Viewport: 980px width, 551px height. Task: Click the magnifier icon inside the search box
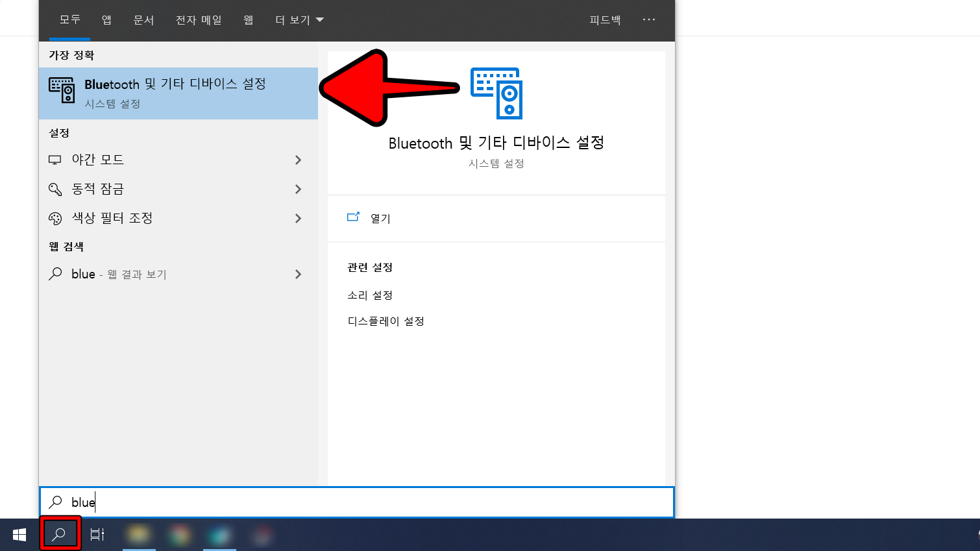pyautogui.click(x=56, y=502)
